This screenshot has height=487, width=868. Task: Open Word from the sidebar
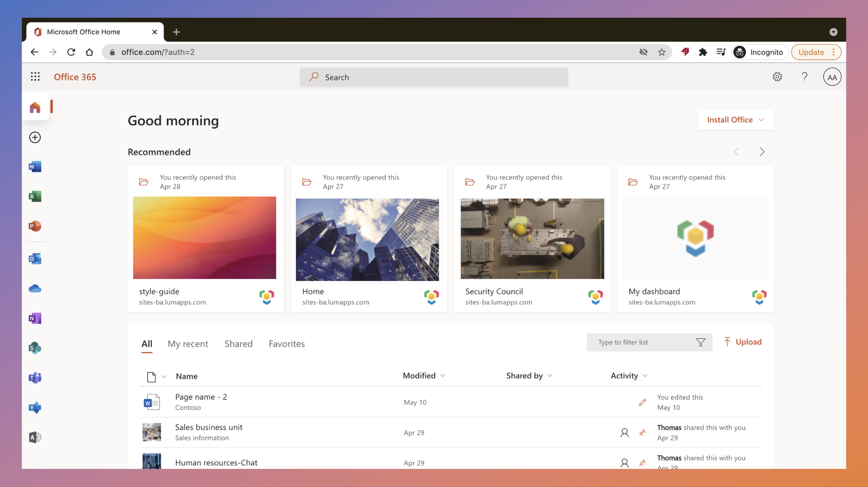click(x=35, y=167)
